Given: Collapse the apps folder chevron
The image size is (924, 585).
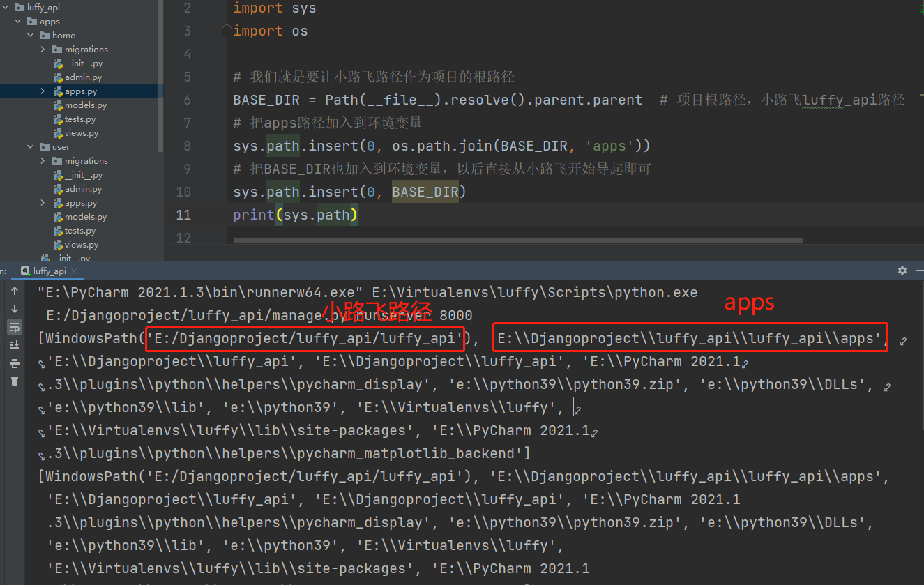Looking at the screenshot, I should pyautogui.click(x=19, y=22).
